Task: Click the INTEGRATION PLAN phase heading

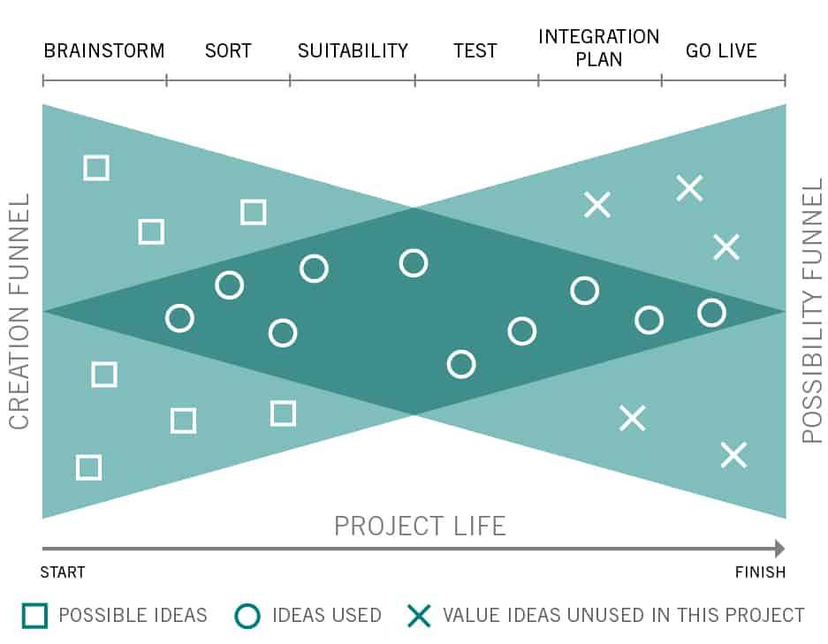Action: [x=599, y=48]
